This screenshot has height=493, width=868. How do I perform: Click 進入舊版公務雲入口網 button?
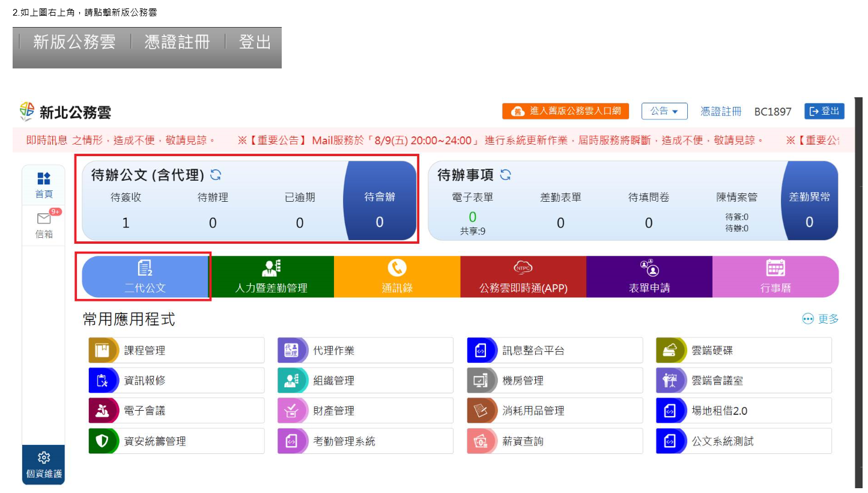566,111
